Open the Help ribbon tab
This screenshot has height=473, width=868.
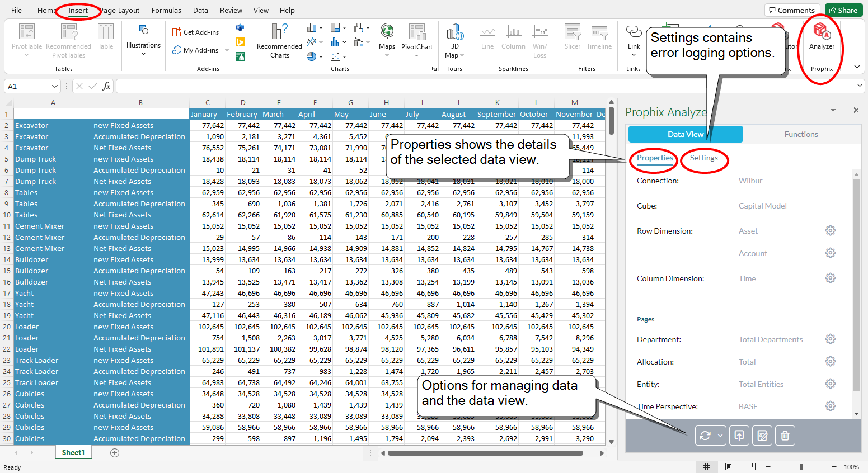tap(287, 10)
